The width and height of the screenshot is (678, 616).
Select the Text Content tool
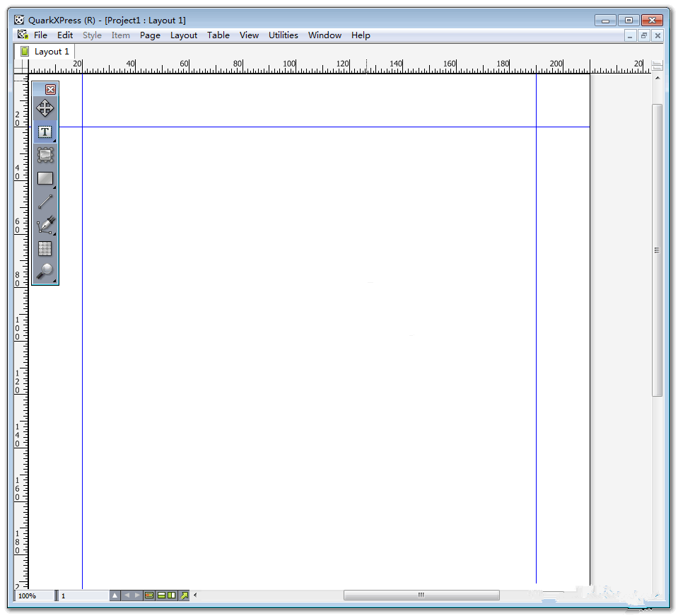(45, 132)
